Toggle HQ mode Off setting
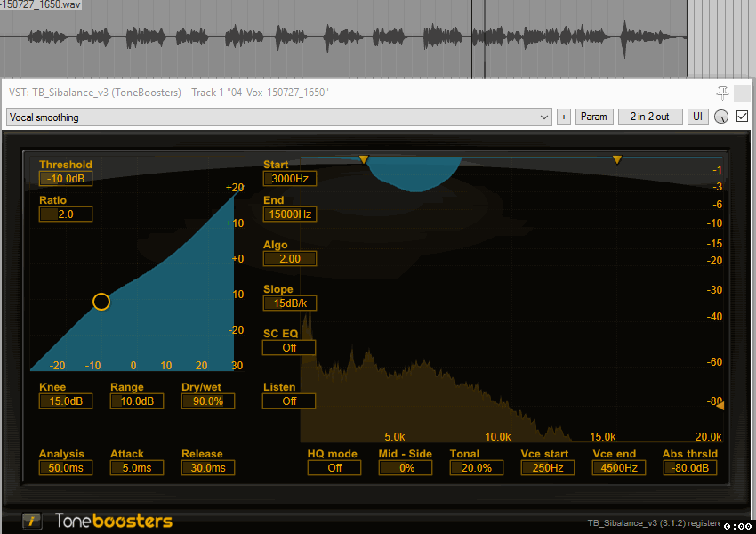756x534 pixels. (334, 468)
